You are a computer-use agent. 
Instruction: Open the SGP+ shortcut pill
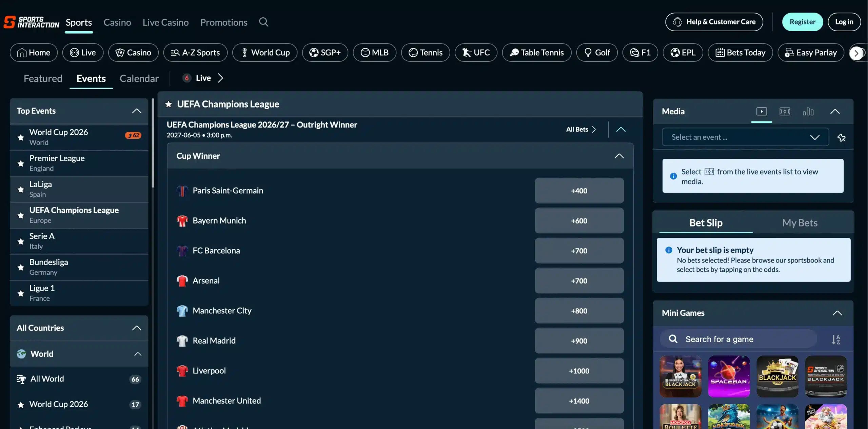tap(325, 53)
